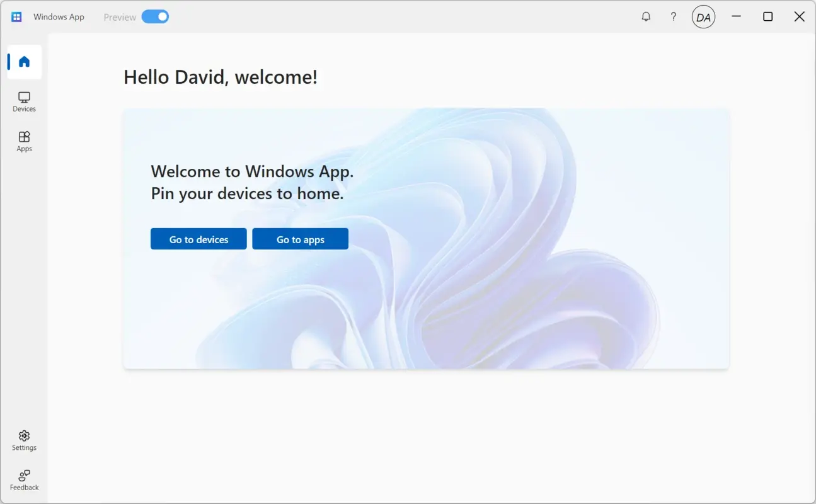The image size is (816, 504).
Task: Open the Feedback panel
Action: [x=24, y=480]
